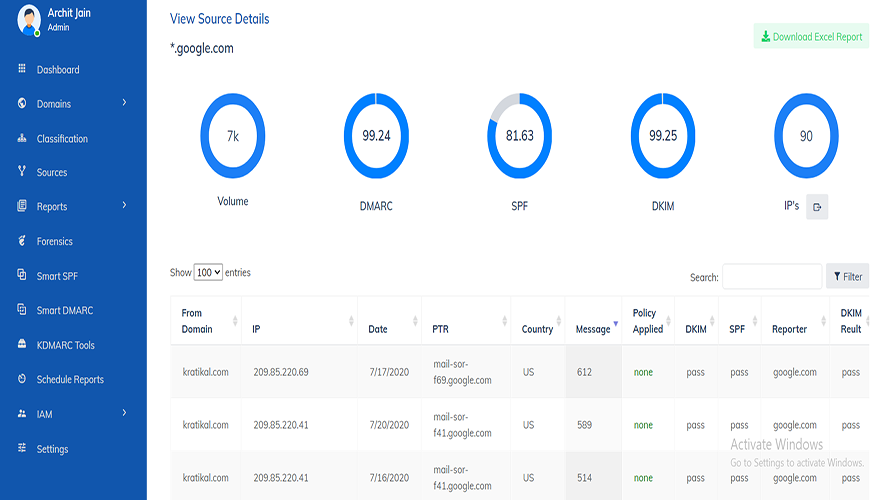Viewport: 890px width, 500px height.
Task: Click the Smart SPF icon
Action: point(22,275)
